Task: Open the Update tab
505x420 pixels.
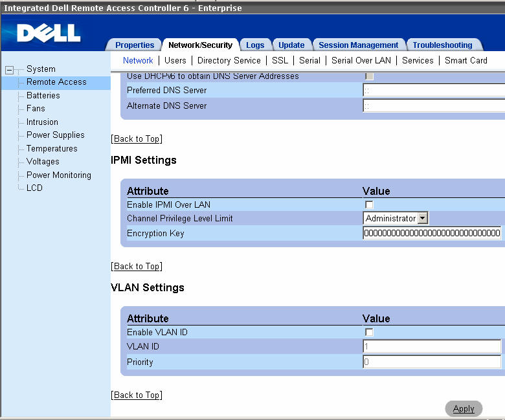Action: coord(291,45)
